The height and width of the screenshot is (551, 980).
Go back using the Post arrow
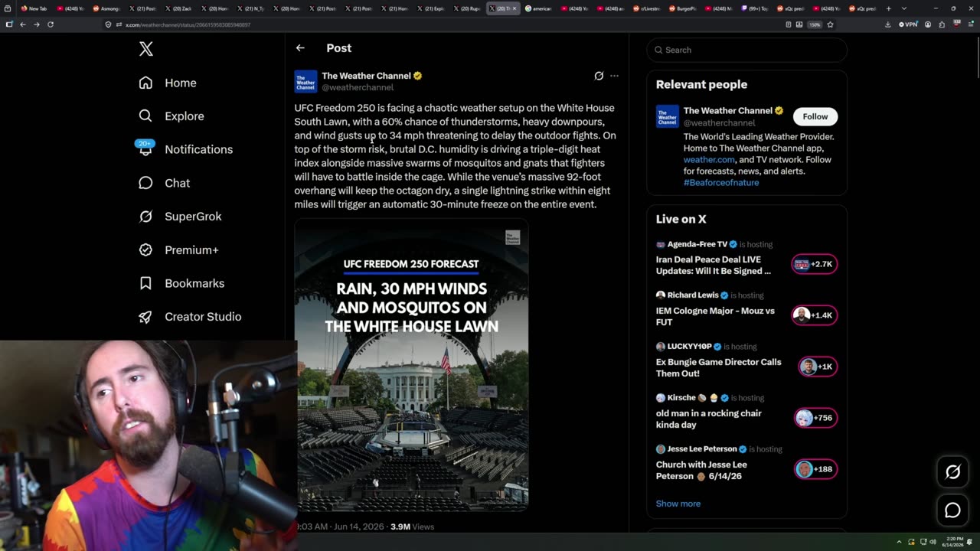(x=300, y=48)
